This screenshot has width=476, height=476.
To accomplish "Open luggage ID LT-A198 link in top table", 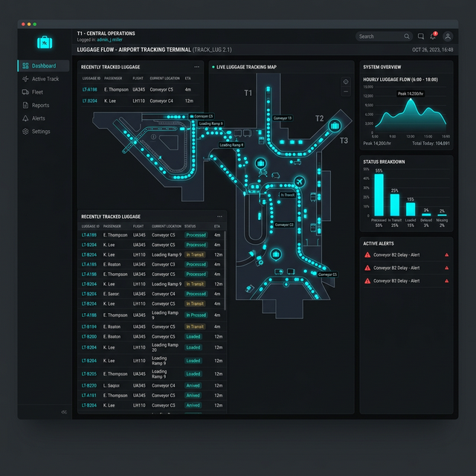I will click(89, 89).
